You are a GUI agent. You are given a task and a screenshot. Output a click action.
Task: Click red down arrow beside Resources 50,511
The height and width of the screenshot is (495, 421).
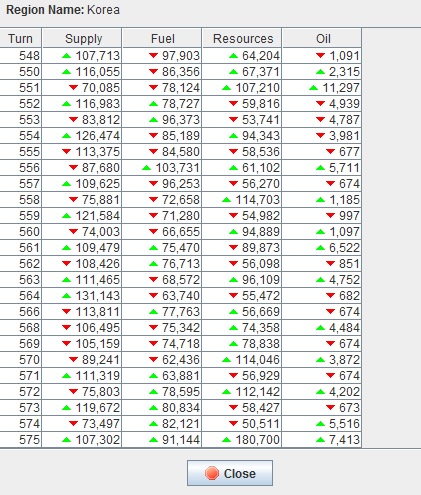(x=233, y=424)
